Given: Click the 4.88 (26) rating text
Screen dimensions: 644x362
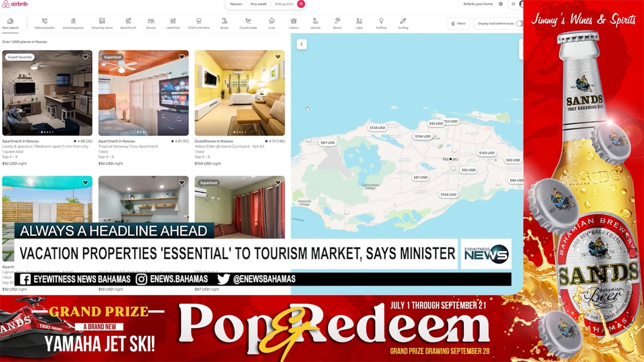Looking at the screenshot, I should point(83,141).
